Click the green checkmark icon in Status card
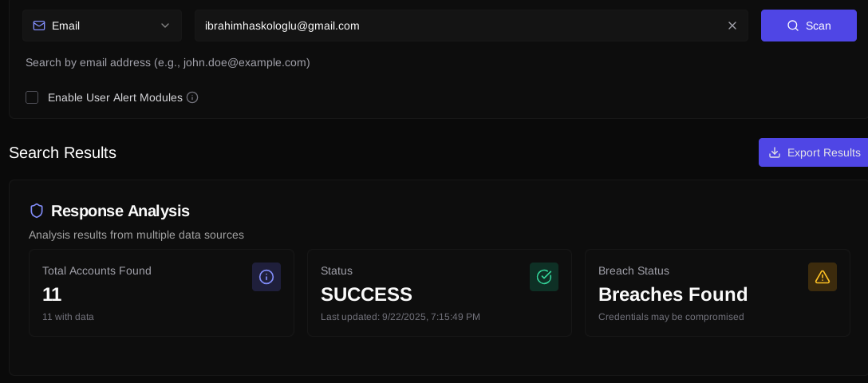 pyautogui.click(x=544, y=277)
